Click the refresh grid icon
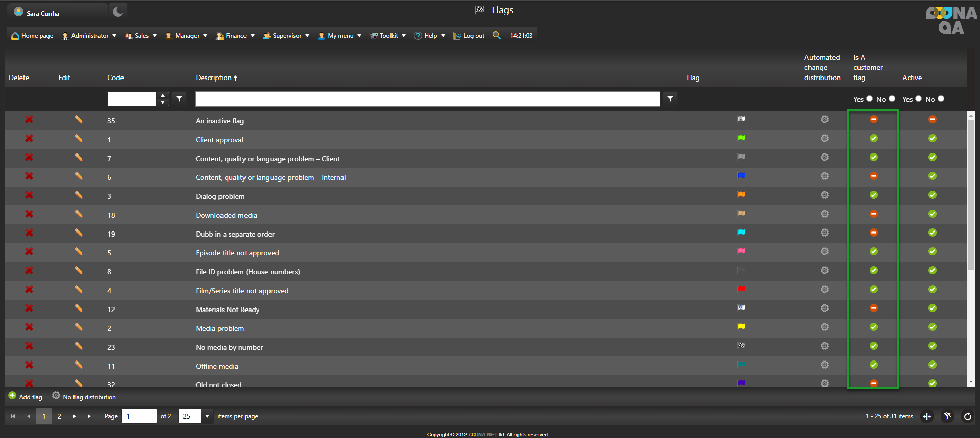This screenshot has height=438, width=980. [967, 417]
